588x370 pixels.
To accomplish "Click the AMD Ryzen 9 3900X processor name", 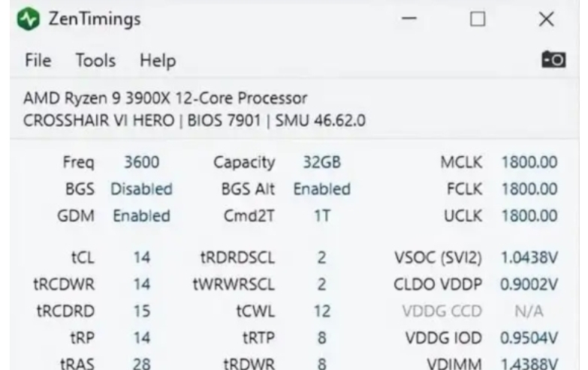I will (x=165, y=98).
